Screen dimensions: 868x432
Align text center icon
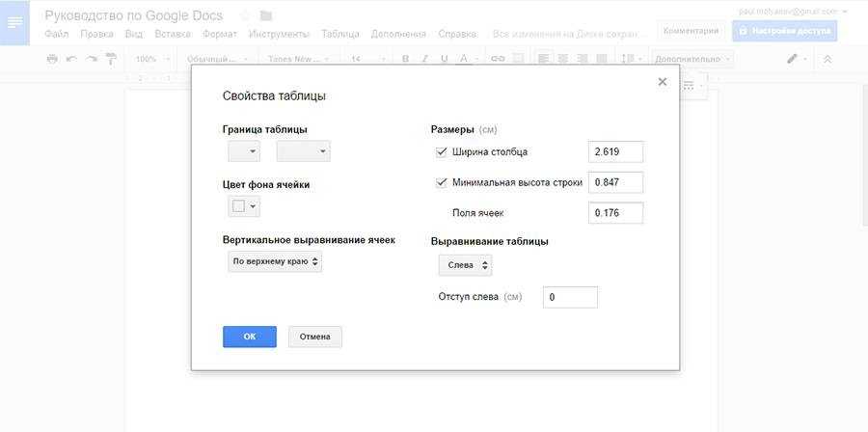pyautogui.click(x=563, y=59)
